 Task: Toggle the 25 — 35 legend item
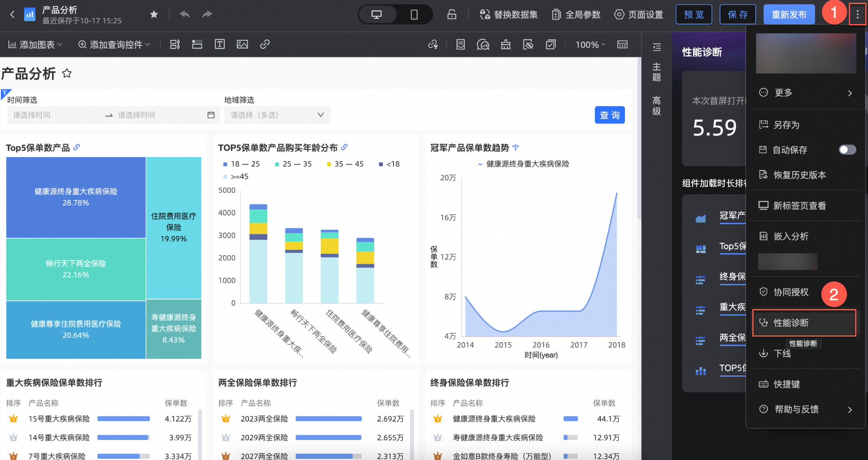tap(293, 164)
